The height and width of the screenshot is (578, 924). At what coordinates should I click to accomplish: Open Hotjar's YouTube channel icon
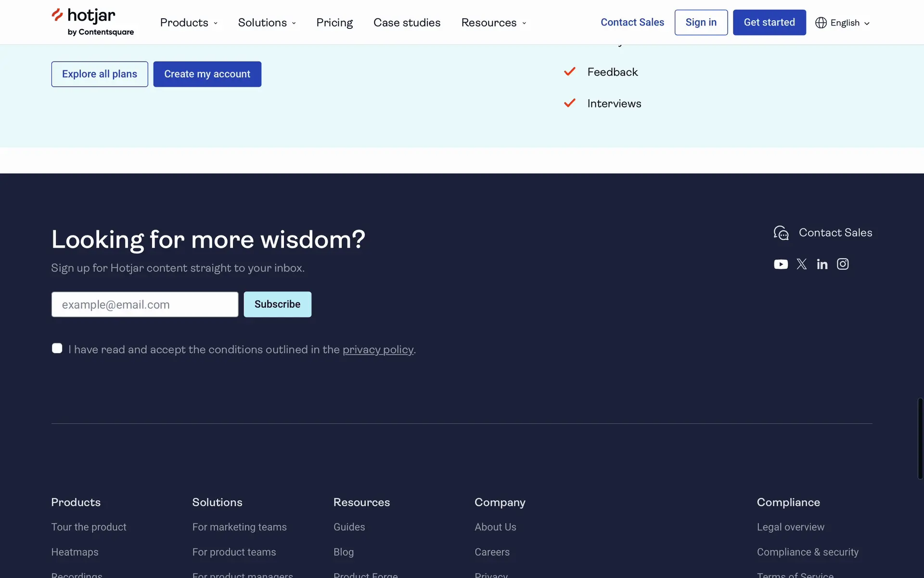781,264
